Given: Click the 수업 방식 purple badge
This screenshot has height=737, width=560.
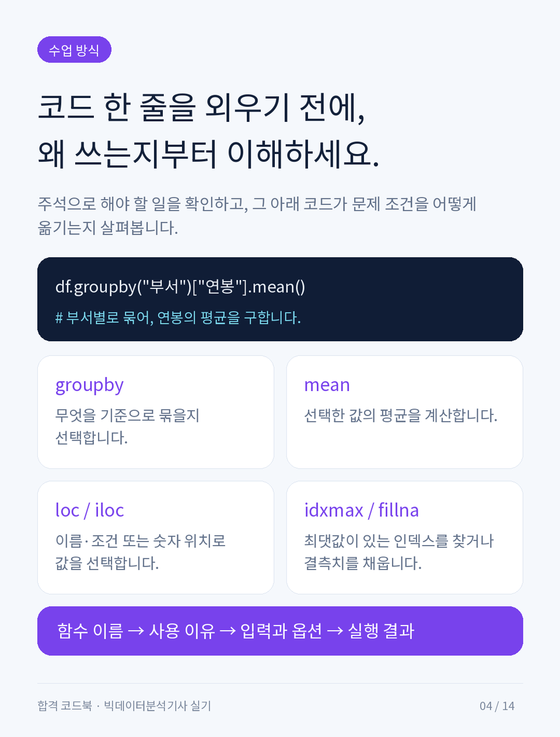Looking at the screenshot, I should pos(74,50).
